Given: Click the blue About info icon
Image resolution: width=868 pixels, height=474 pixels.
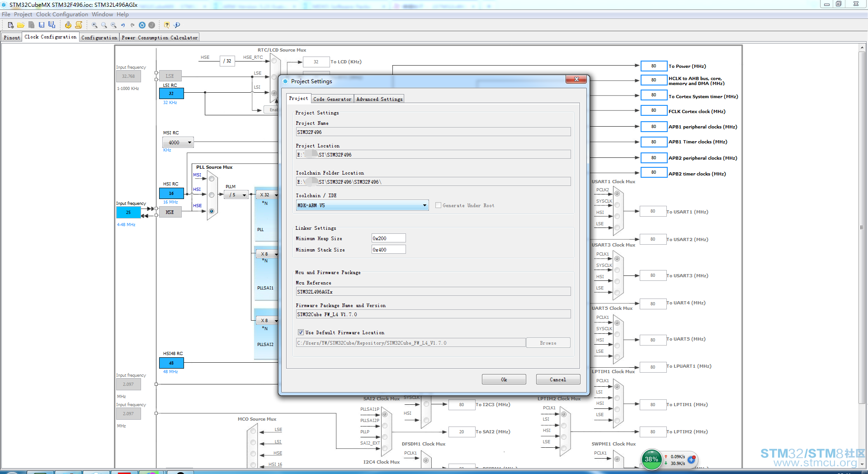Looking at the screenshot, I should 177,25.
